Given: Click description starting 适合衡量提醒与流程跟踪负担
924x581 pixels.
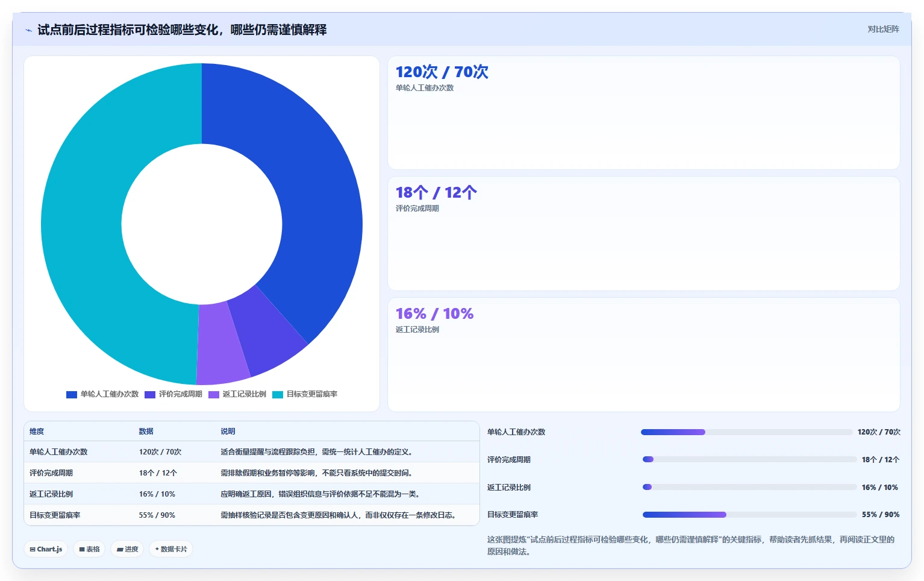Looking at the screenshot, I should 316,452.
